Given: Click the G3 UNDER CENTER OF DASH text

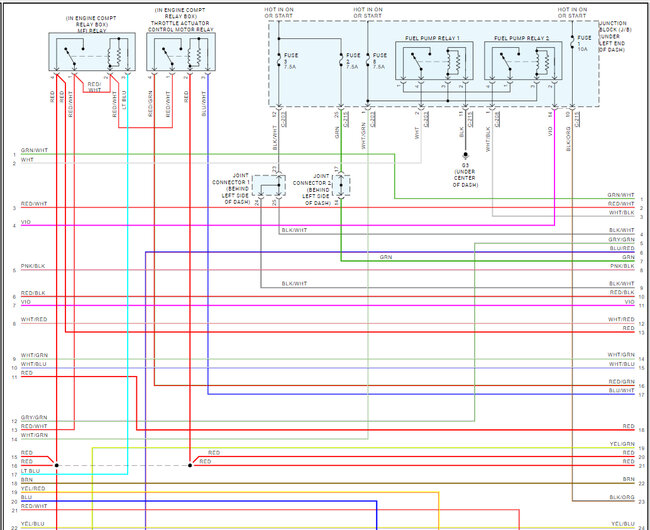Looking at the screenshot, I should coord(465,175).
